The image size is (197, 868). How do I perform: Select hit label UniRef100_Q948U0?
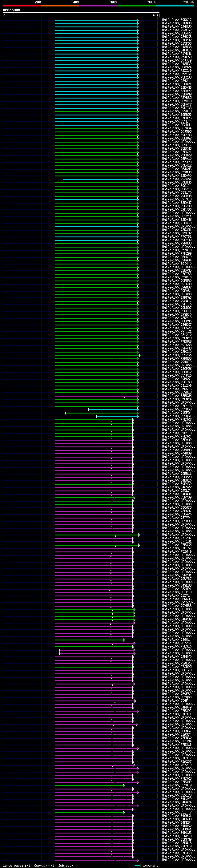tap(177, 26)
